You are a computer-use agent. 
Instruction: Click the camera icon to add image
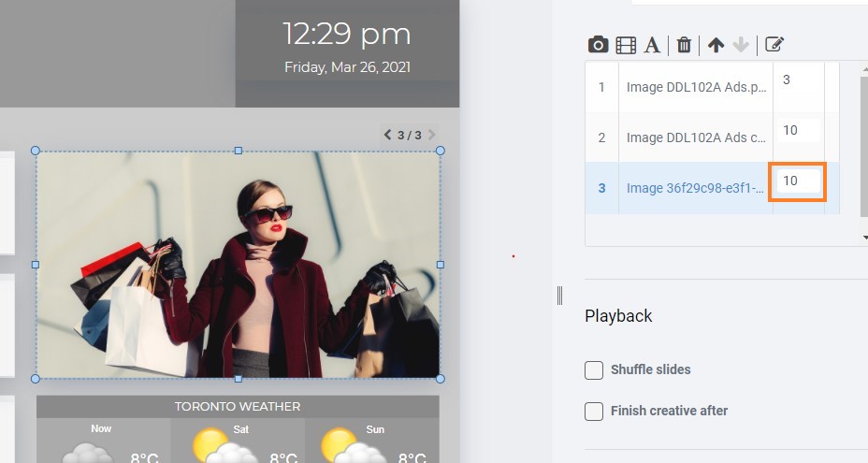(x=598, y=45)
